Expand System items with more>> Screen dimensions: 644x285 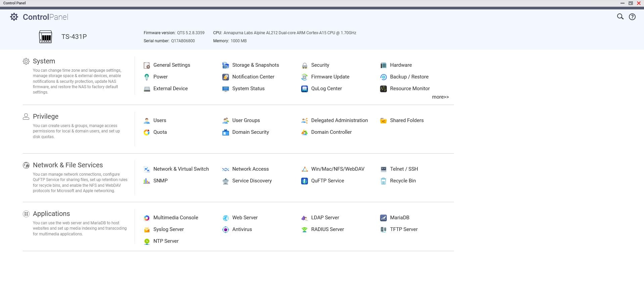(x=440, y=97)
